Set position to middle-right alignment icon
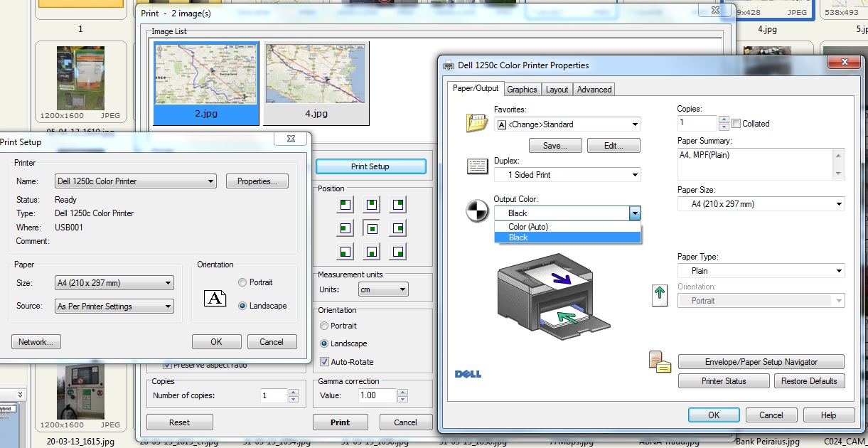 (x=398, y=228)
